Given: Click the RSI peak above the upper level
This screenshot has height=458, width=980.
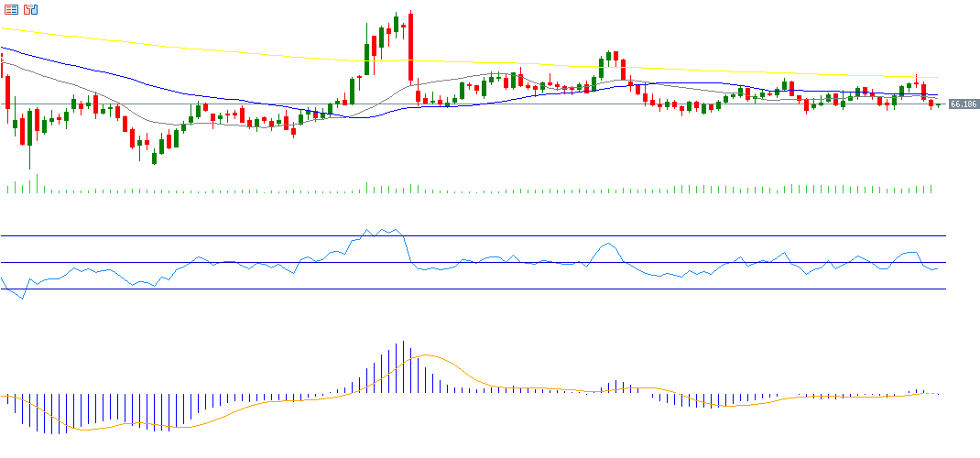Looking at the screenshot, I should [367, 230].
